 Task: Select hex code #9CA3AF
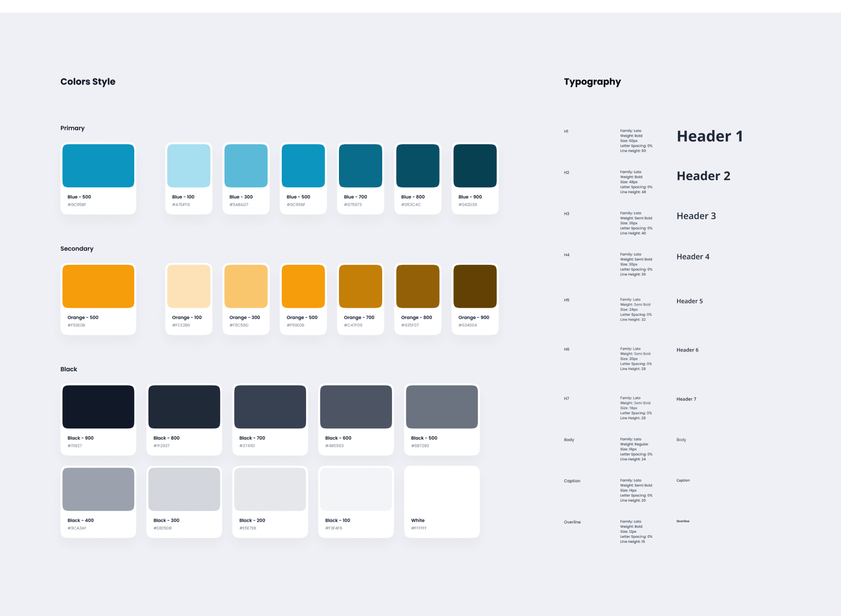tap(77, 528)
